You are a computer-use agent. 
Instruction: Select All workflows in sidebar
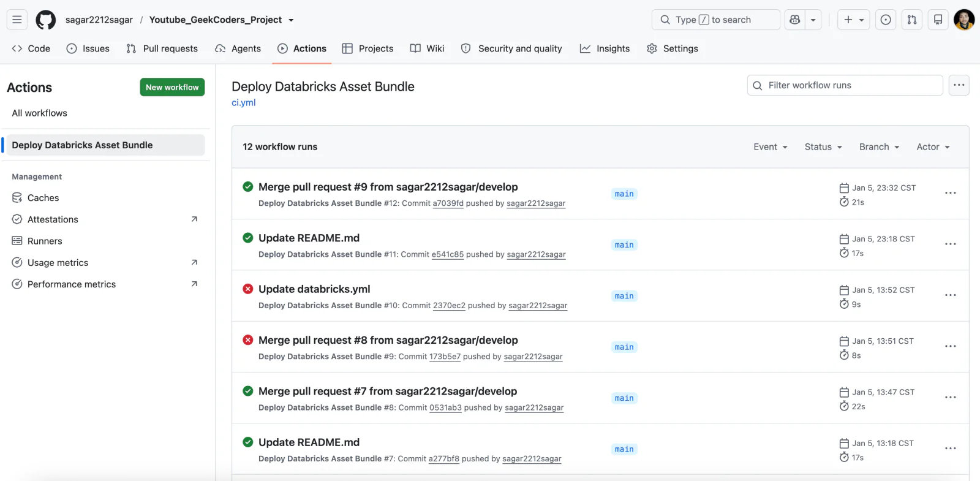pyautogui.click(x=40, y=113)
